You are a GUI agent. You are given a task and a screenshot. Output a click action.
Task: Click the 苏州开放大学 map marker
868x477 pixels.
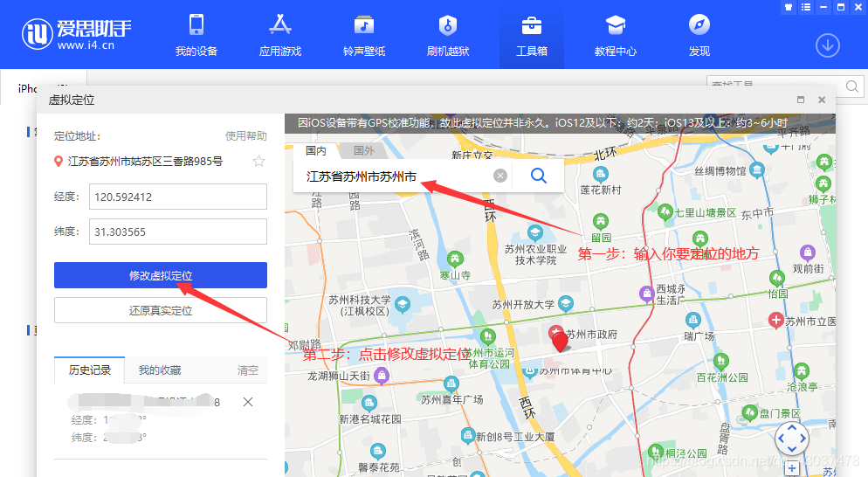coord(566,304)
